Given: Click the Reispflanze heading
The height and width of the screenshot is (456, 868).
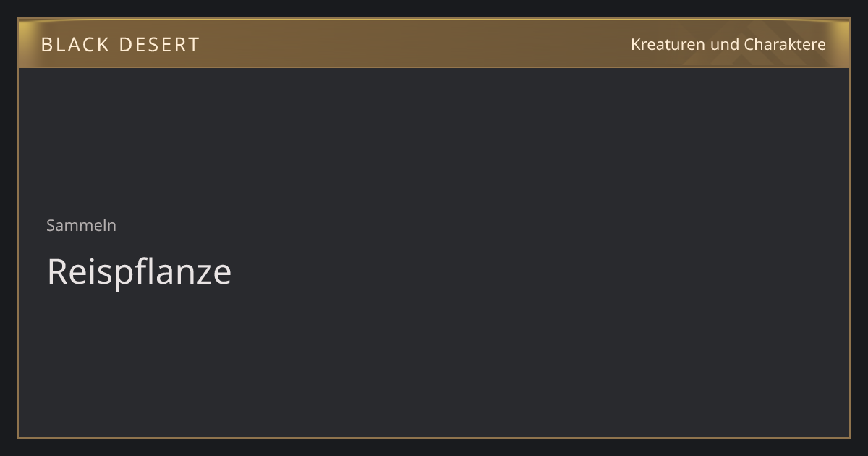Looking at the screenshot, I should tap(139, 271).
